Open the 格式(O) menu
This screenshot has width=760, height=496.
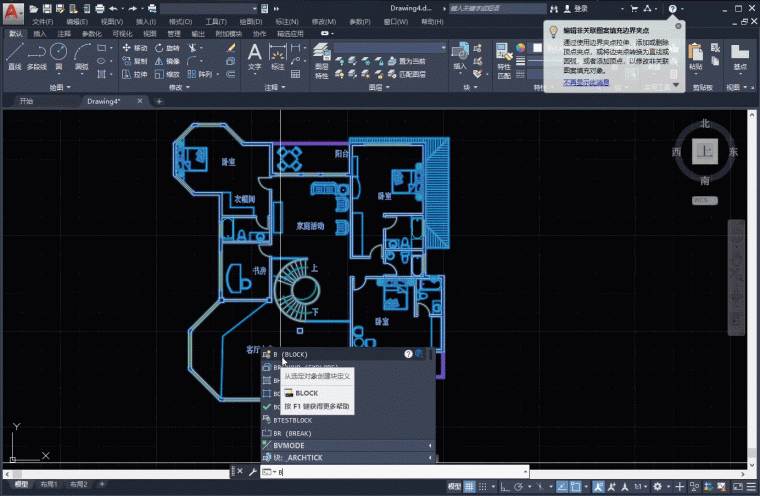[181, 21]
